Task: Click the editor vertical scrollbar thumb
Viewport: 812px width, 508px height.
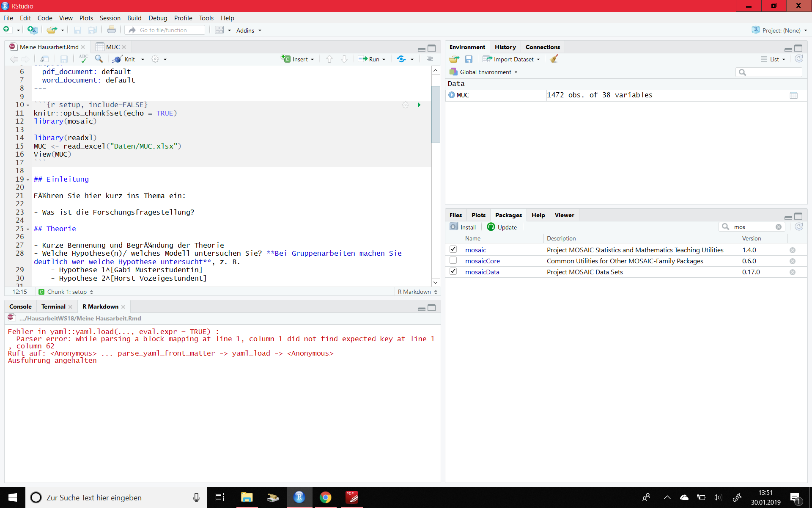Action: [435, 114]
